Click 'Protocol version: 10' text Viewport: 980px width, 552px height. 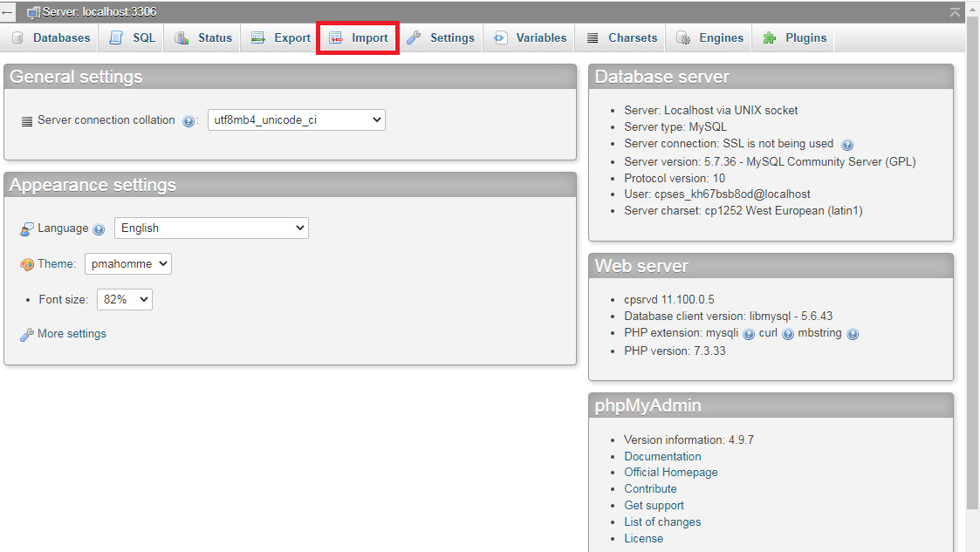pyautogui.click(x=675, y=178)
